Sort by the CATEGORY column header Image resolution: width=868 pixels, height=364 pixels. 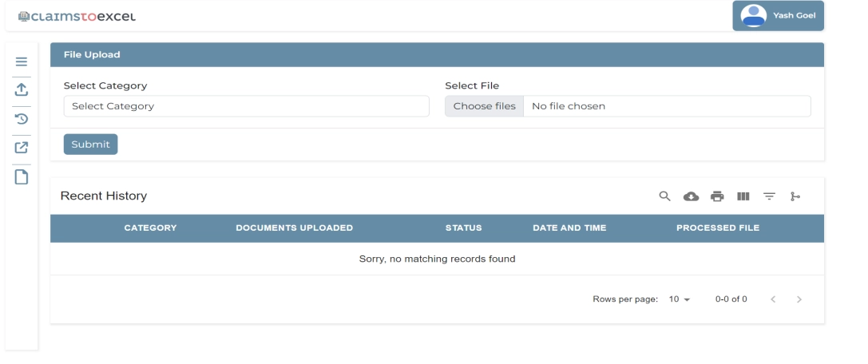coord(150,228)
